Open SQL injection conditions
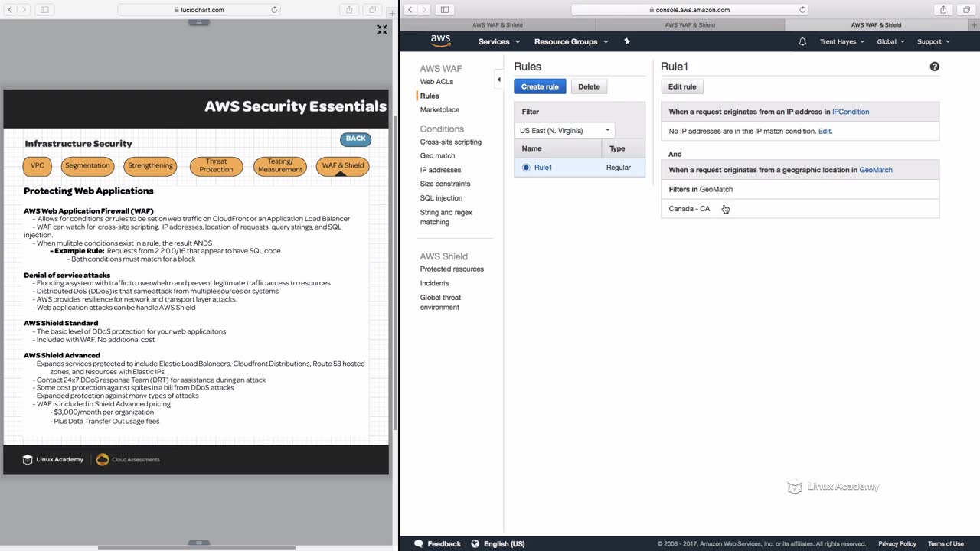The image size is (980, 551). coord(441,198)
